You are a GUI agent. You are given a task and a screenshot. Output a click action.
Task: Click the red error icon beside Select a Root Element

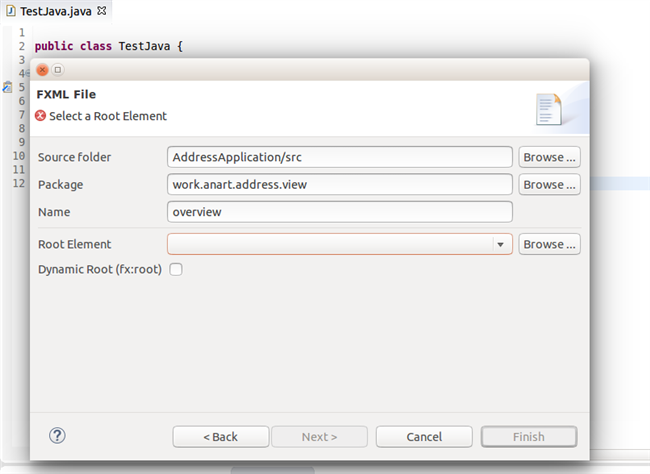41,116
